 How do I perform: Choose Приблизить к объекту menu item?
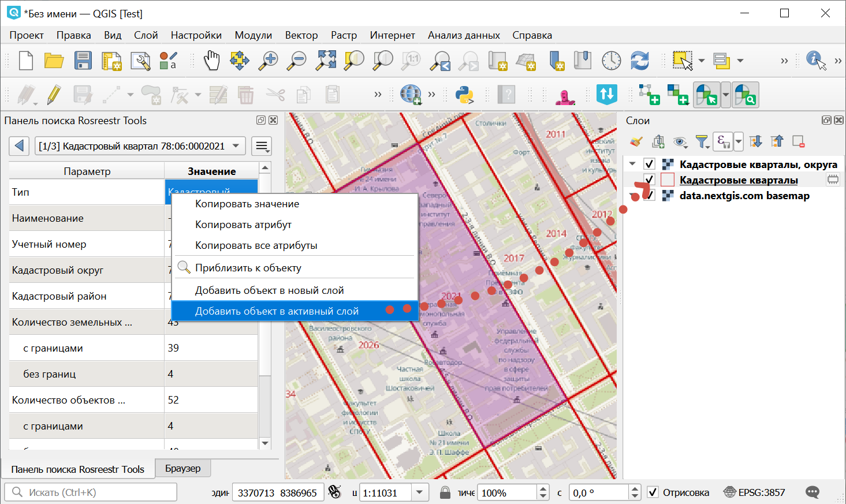coord(295,268)
